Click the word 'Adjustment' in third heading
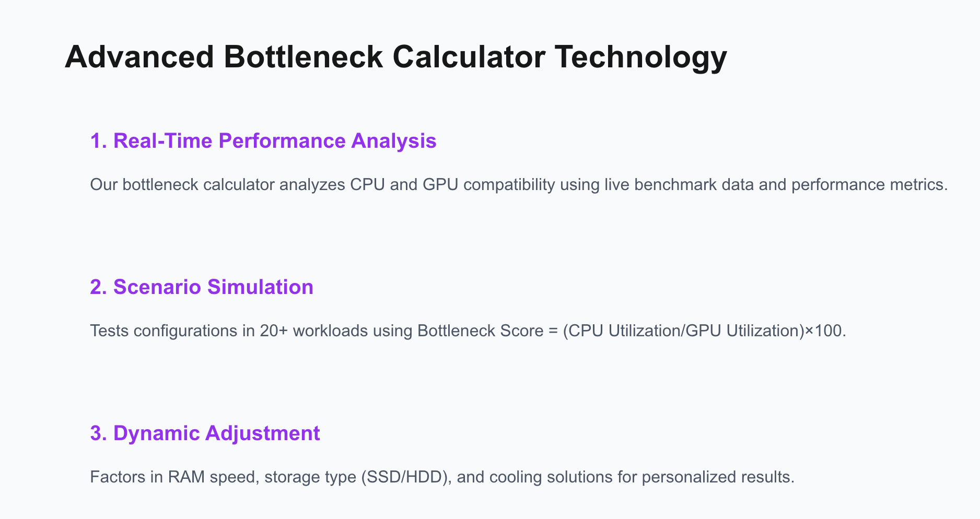 point(262,434)
